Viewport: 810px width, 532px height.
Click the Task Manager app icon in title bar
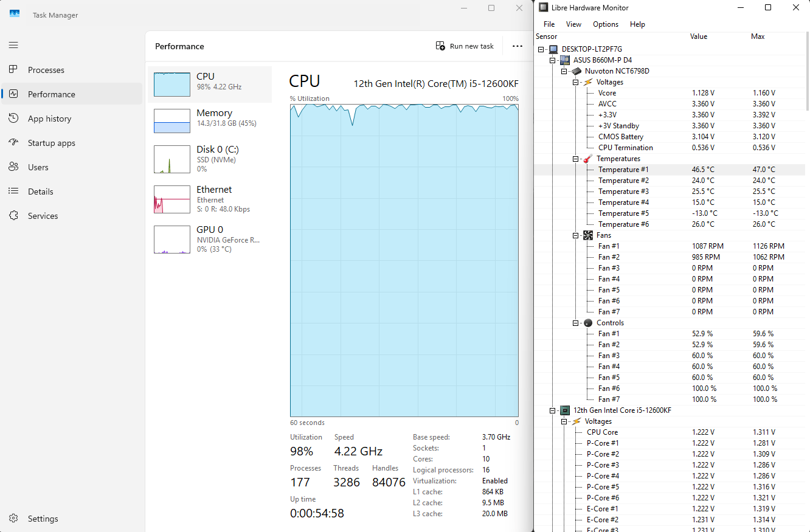coord(15,15)
